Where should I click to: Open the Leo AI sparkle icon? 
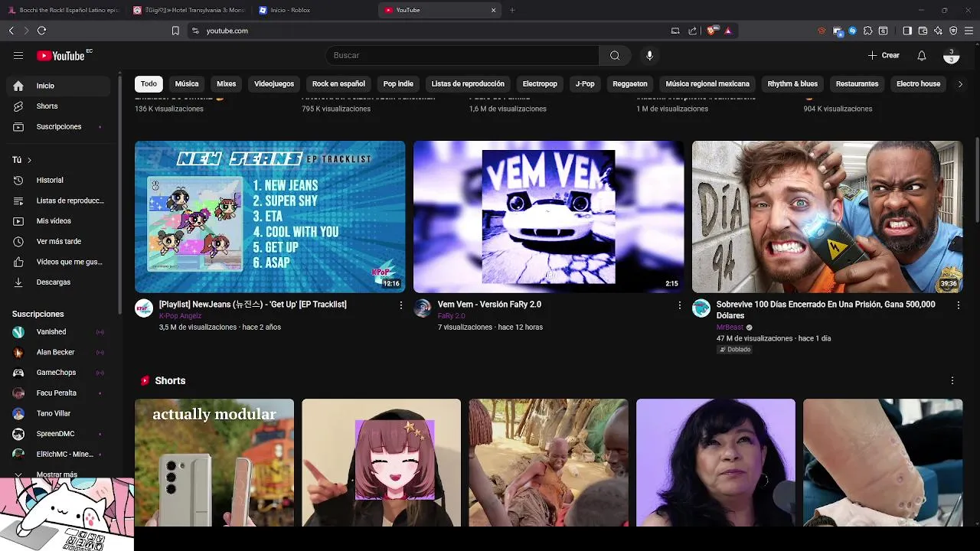pos(938,31)
